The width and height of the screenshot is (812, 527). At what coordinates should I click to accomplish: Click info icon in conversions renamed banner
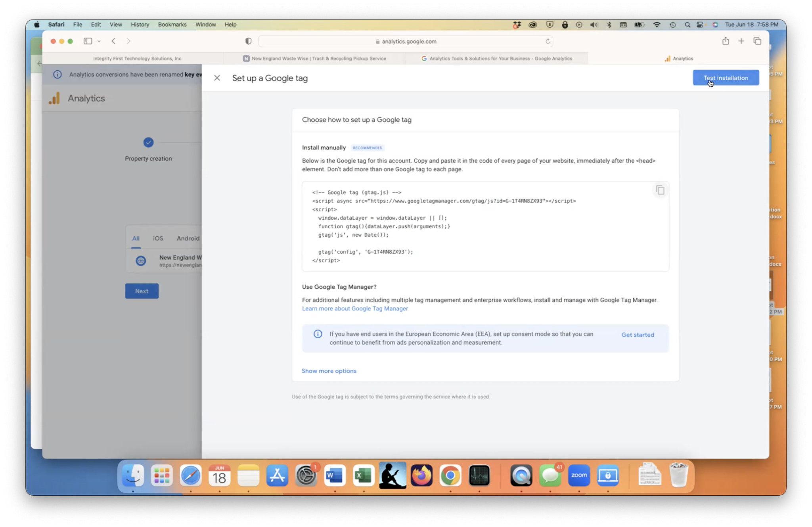pyautogui.click(x=57, y=75)
